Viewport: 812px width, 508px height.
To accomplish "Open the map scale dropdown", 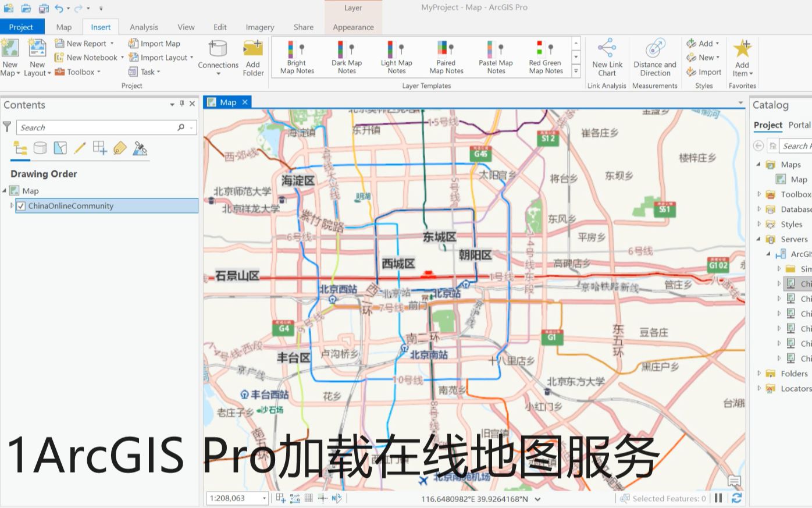I will click(x=263, y=498).
